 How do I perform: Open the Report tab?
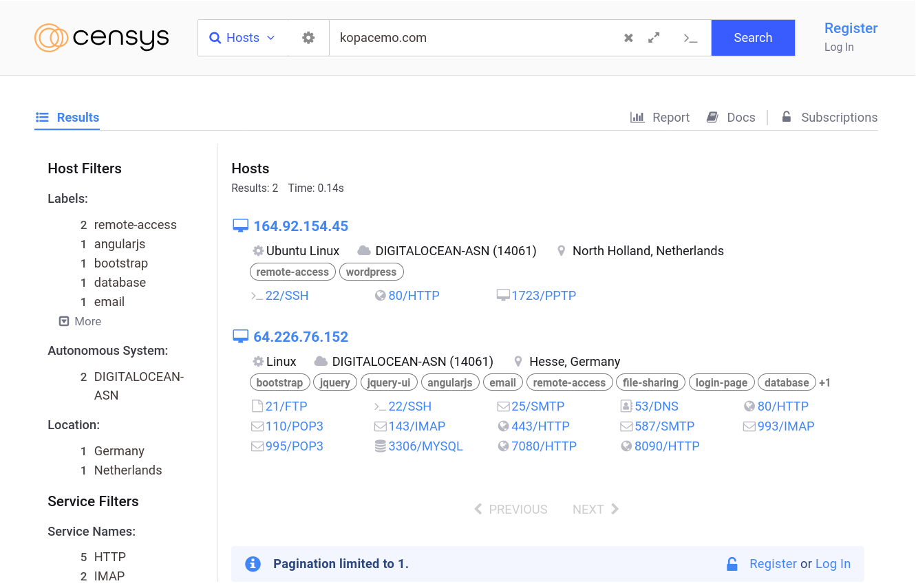point(660,117)
